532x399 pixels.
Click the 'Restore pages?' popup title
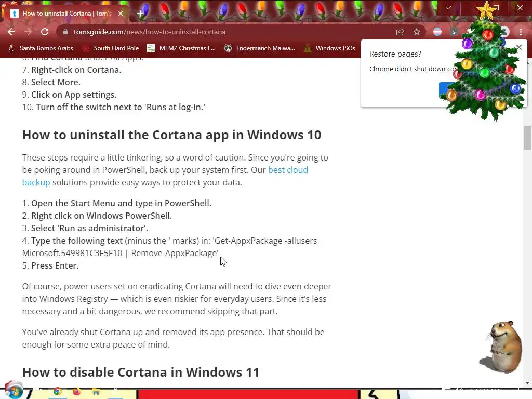click(395, 54)
